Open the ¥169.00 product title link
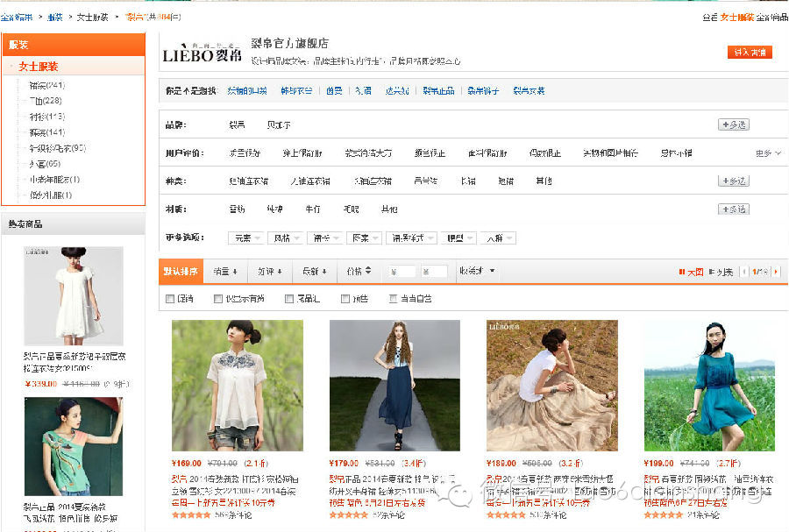The height and width of the screenshot is (532, 789). point(235,486)
